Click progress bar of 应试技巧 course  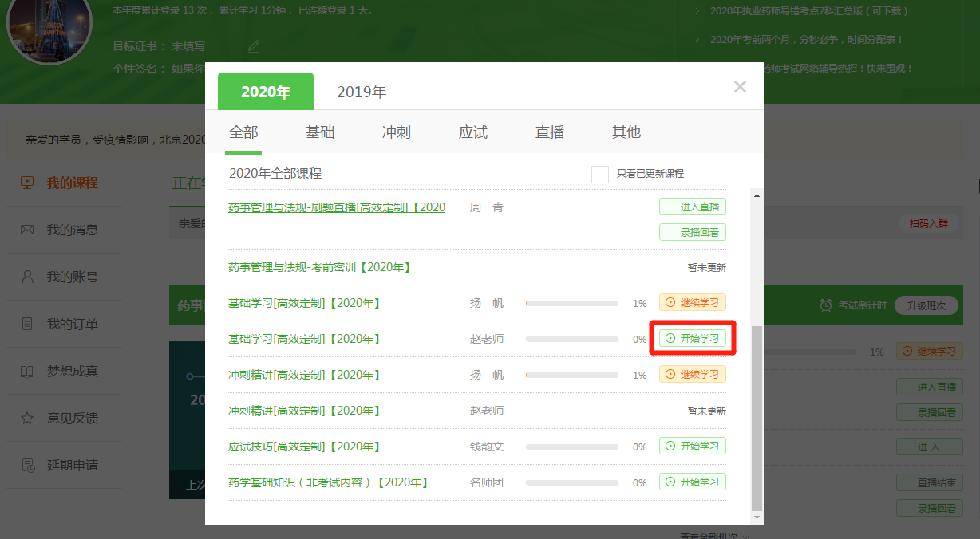coord(571,447)
